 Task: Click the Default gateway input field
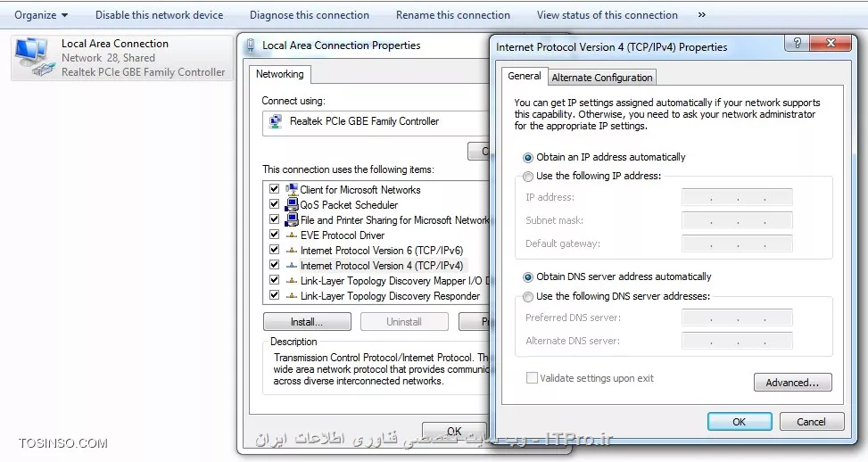[737, 244]
